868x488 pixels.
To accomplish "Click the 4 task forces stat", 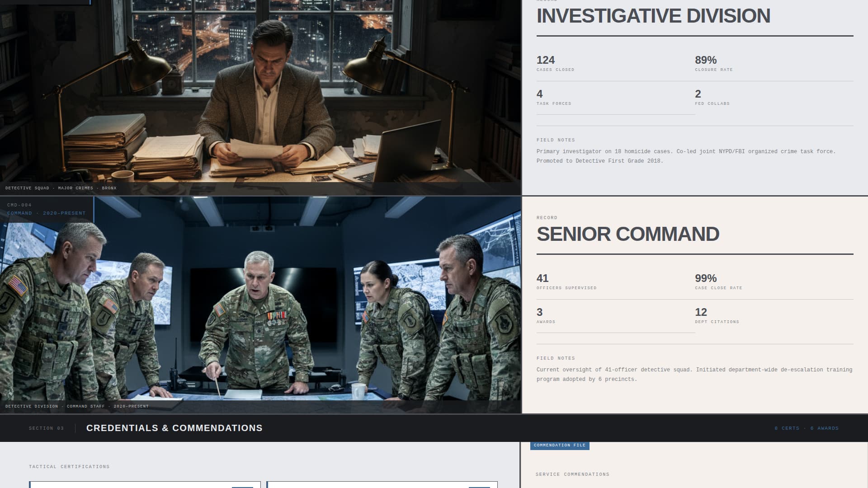I will point(616,98).
